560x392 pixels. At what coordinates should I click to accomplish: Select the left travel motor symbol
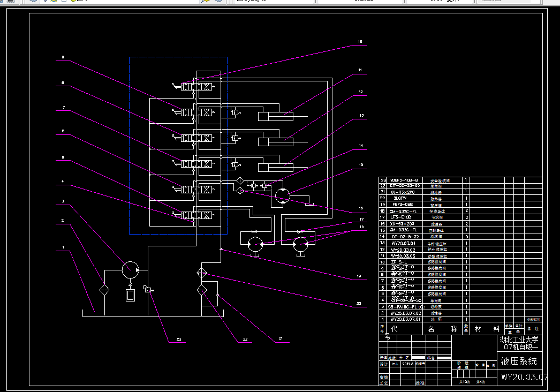(x=255, y=244)
